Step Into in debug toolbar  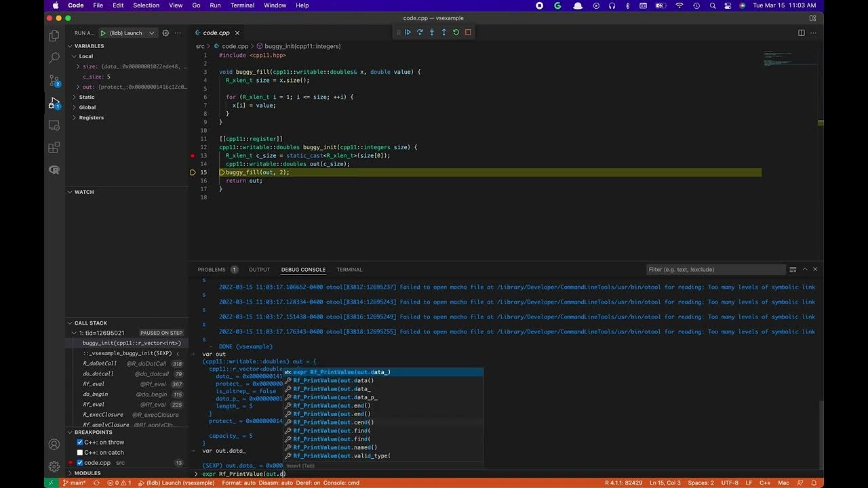(x=432, y=32)
